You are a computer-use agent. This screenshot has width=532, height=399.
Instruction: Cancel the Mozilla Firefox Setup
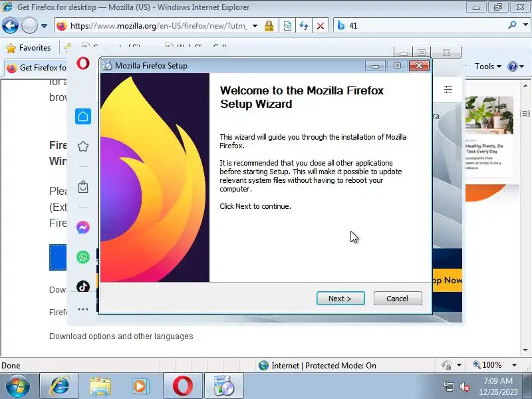coord(398,299)
